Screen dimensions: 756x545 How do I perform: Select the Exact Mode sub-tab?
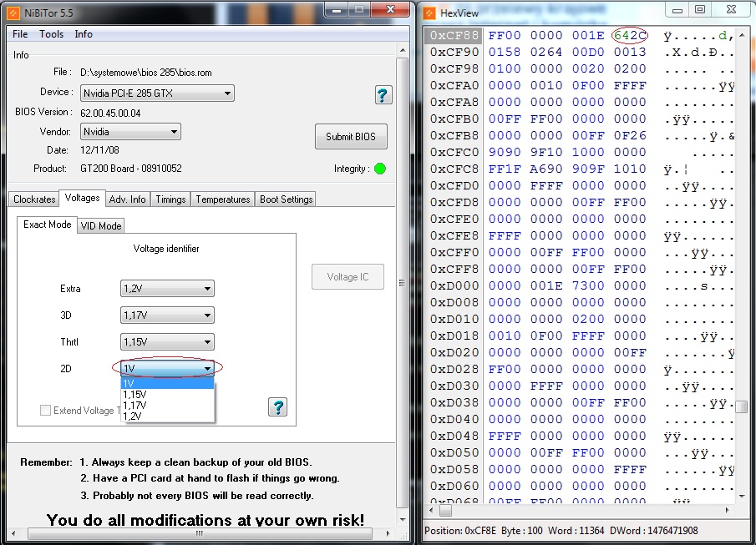(x=48, y=225)
